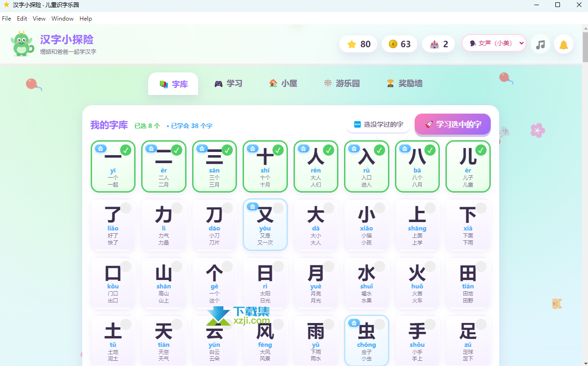Click the 会 badge on 又 card

(253, 207)
